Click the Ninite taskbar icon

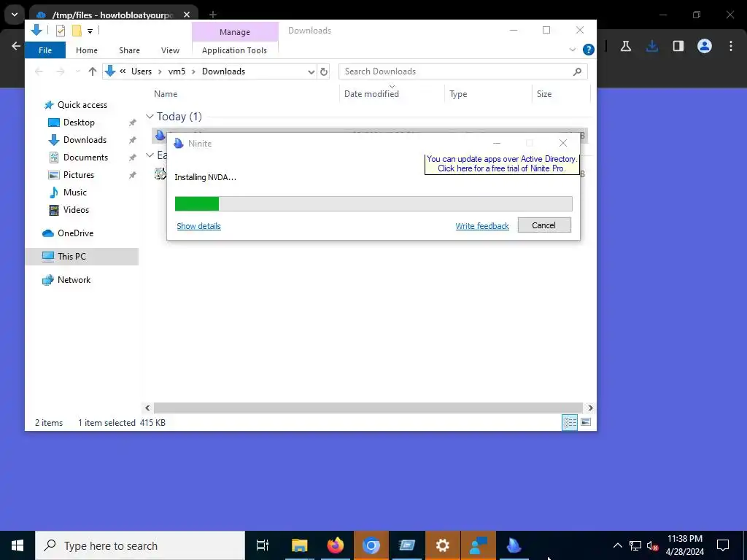click(x=514, y=545)
